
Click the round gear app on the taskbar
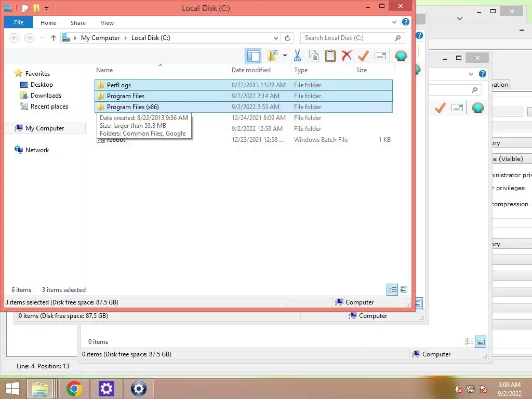pos(138,389)
